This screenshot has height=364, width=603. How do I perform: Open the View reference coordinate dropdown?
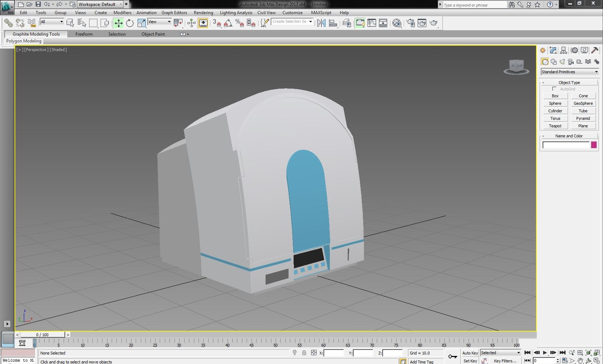[x=159, y=22]
